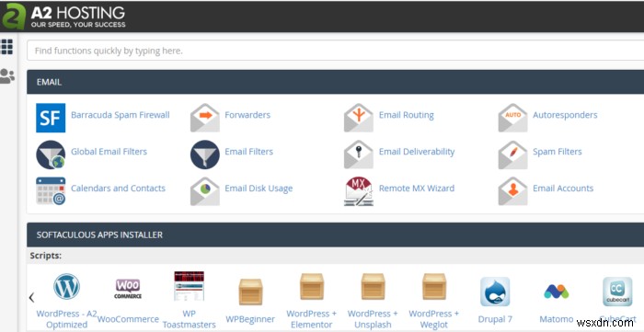Click the Email Accounts envelope icon

coord(513,191)
